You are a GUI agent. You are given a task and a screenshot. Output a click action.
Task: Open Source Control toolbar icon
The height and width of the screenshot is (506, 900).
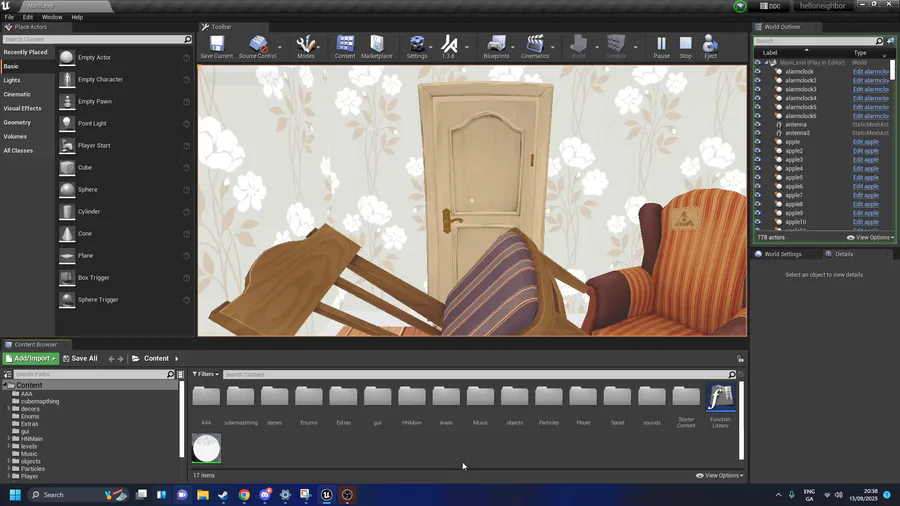point(257,46)
